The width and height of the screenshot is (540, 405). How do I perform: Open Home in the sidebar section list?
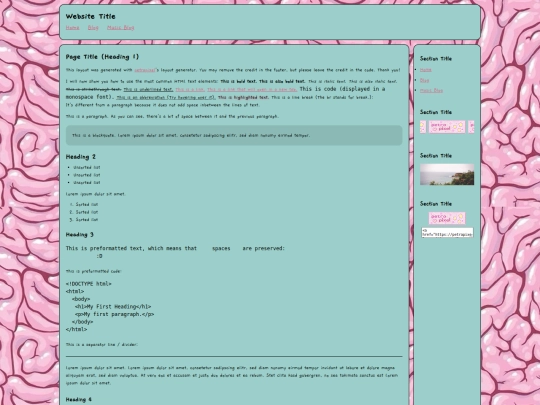tap(426, 70)
